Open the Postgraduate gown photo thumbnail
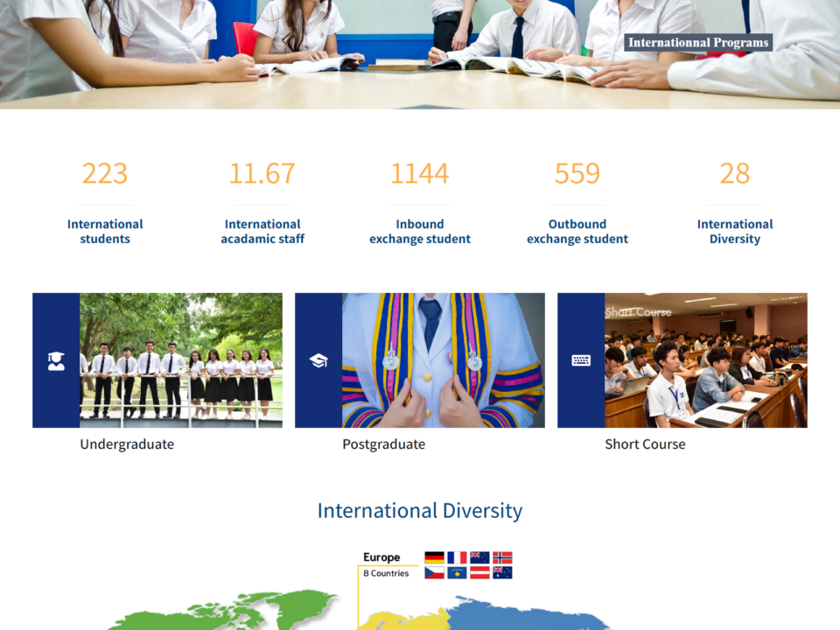The height and width of the screenshot is (630, 840). (x=444, y=360)
